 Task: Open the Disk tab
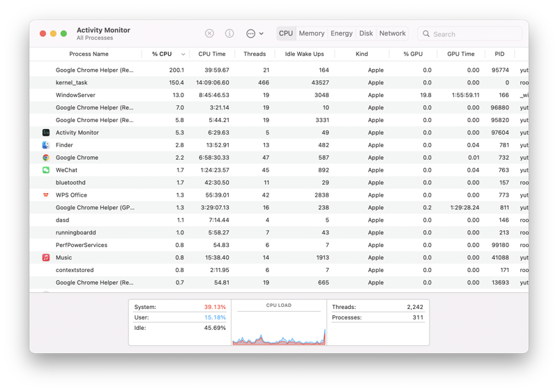366,33
